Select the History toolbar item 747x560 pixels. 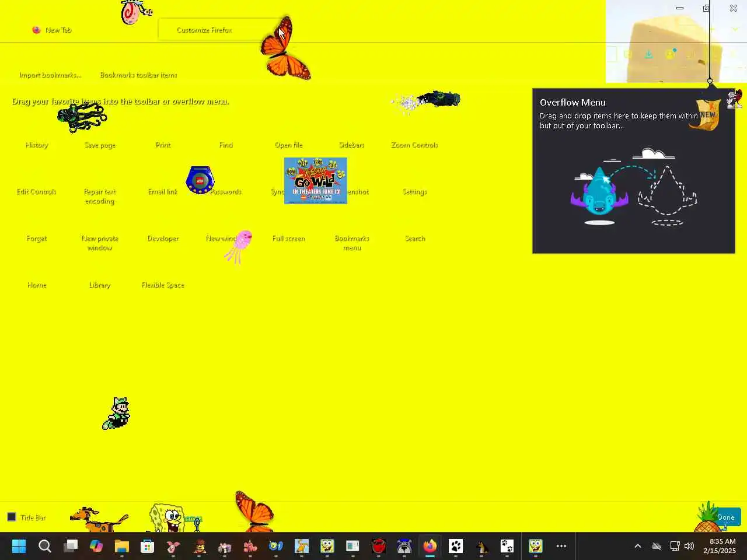point(37,145)
